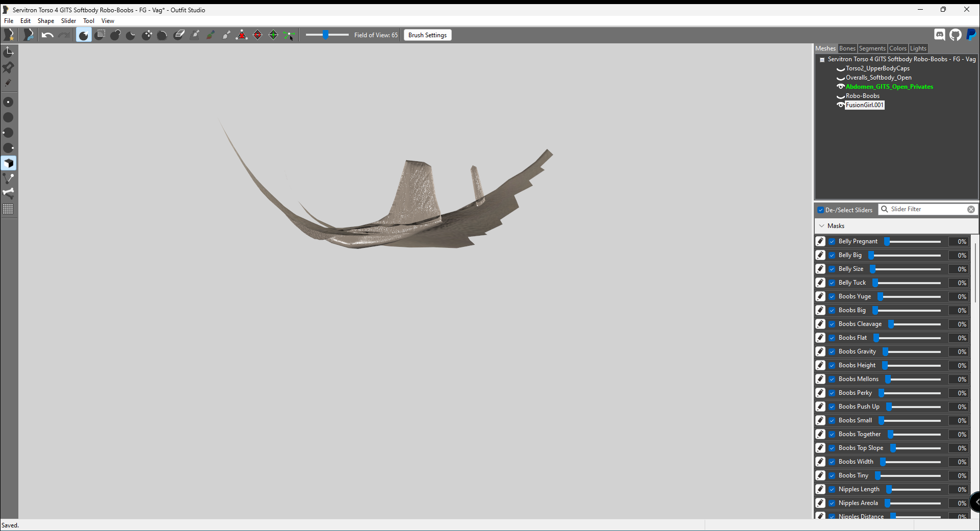The width and height of the screenshot is (980, 531).
Task: Select the Weight paint brush
Action: [195, 35]
